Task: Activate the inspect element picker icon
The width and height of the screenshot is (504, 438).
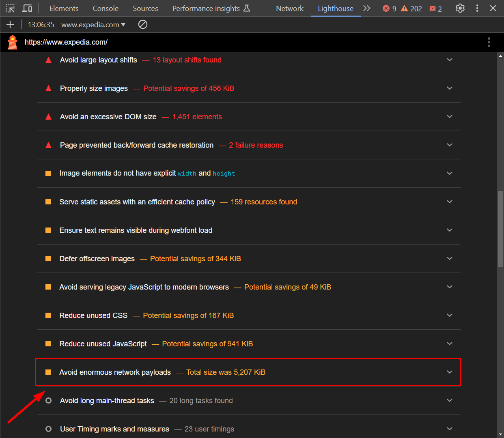Action: click(10, 8)
